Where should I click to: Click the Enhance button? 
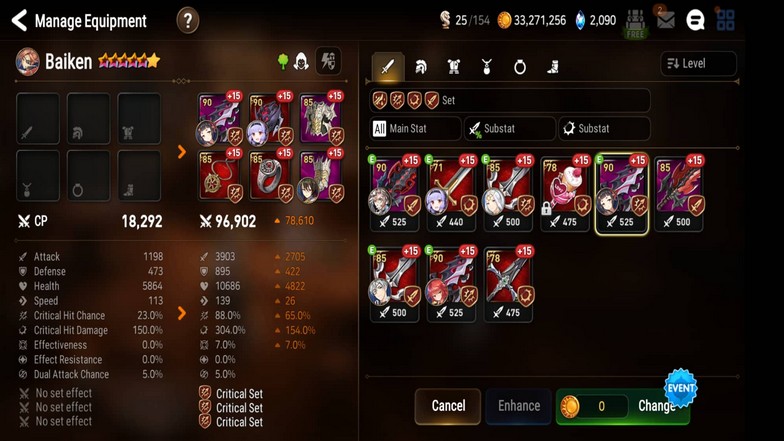point(518,406)
